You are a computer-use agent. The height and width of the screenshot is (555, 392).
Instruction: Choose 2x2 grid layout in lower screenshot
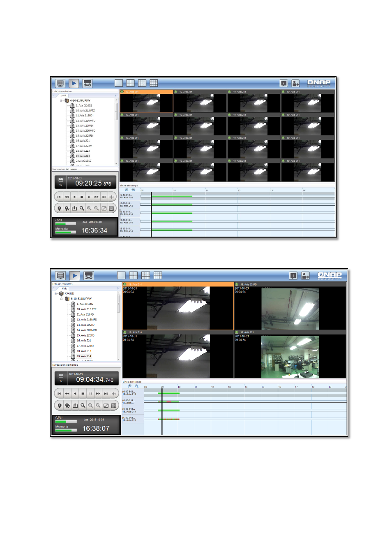(134, 275)
